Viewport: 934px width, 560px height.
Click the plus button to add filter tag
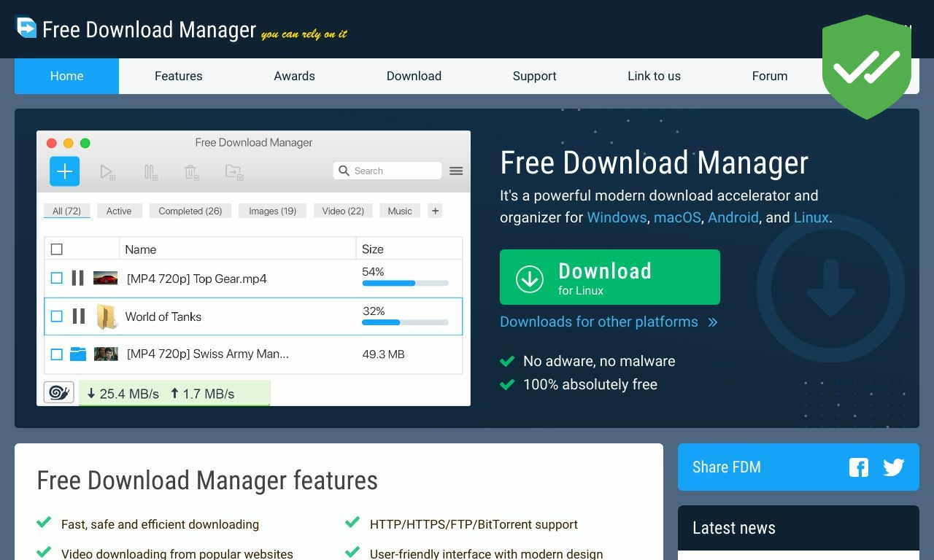coord(435,211)
